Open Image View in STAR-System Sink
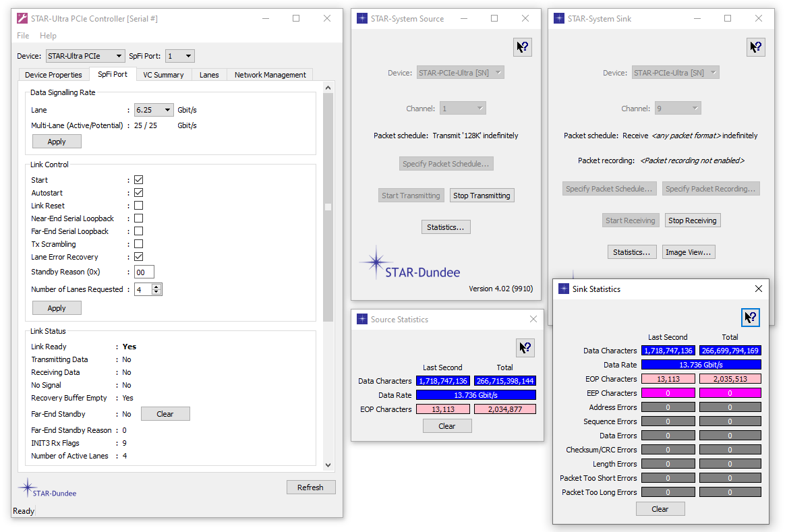The width and height of the screenshot is (785, 532). (x=689, y=252)
